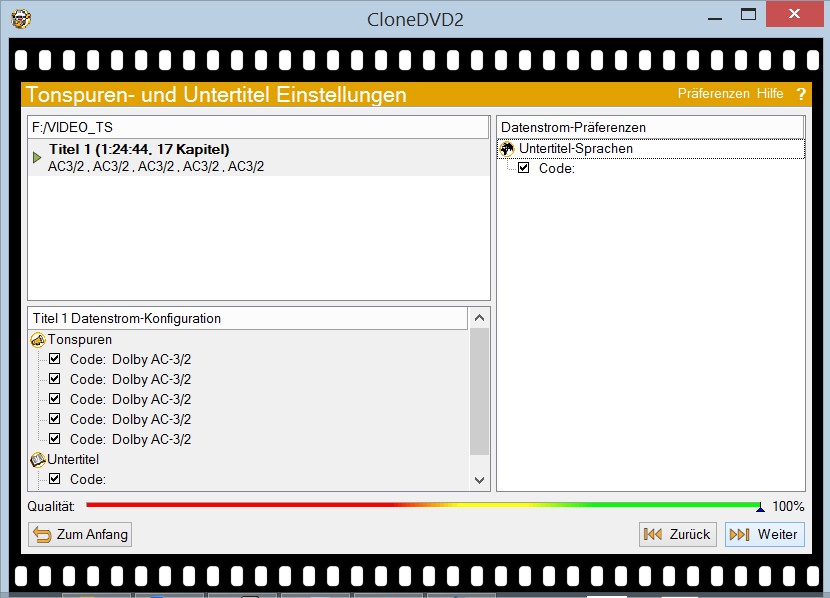Click the scroll down arrow in Datenstrom-Konfiguration

pyautogui.click(x=480, y=480)
